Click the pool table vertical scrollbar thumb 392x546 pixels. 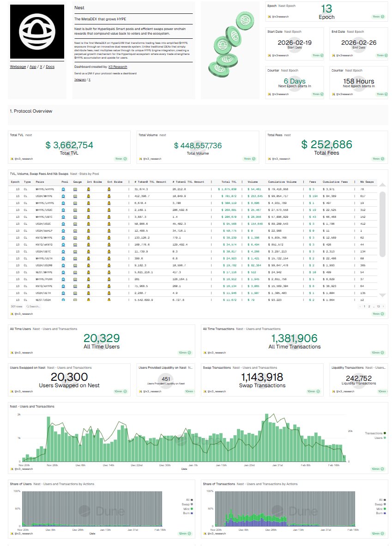(382, 224)
